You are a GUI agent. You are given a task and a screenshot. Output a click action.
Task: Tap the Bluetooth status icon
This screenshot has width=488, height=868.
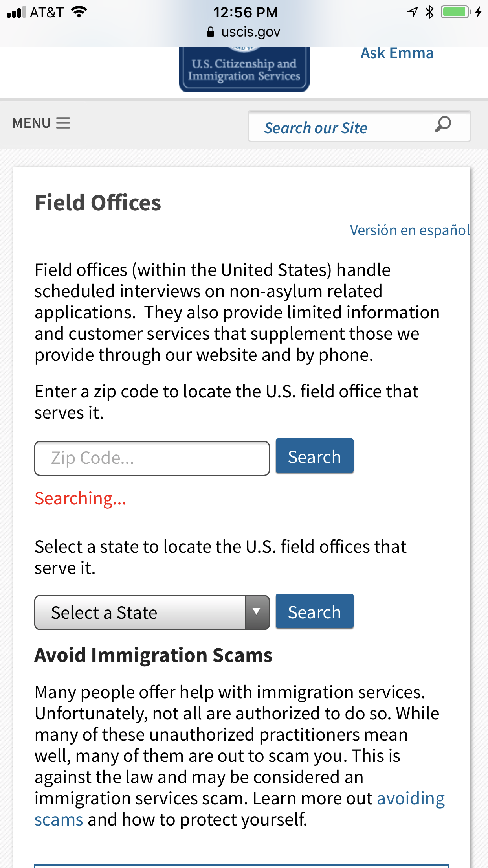click(x=429, y=12)
